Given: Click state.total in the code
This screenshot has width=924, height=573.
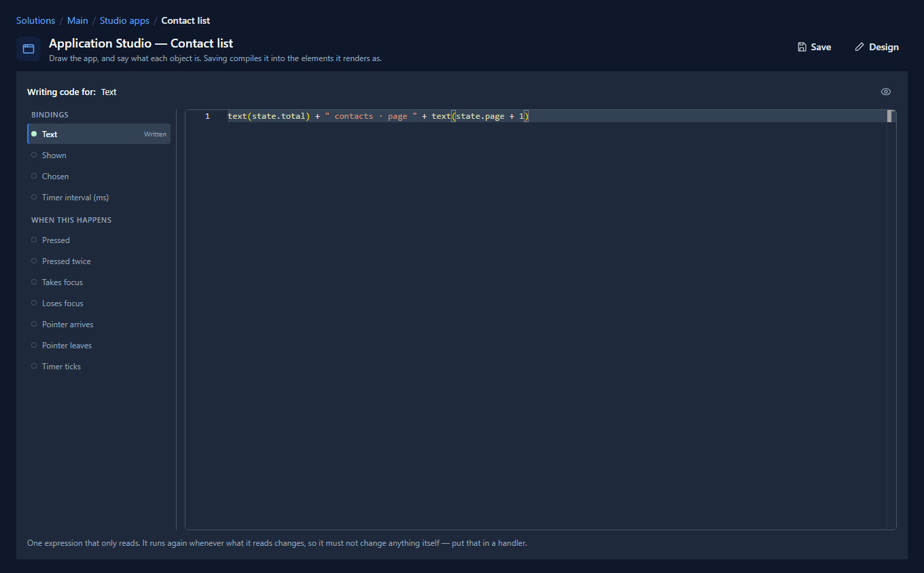Looking at the screenshot, I should click(x=279, y=116).
